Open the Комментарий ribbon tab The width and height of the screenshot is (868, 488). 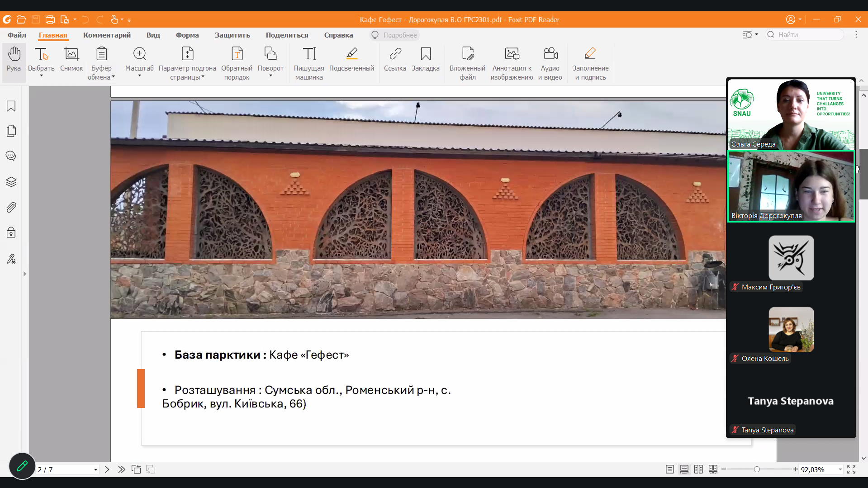(107, 35)
